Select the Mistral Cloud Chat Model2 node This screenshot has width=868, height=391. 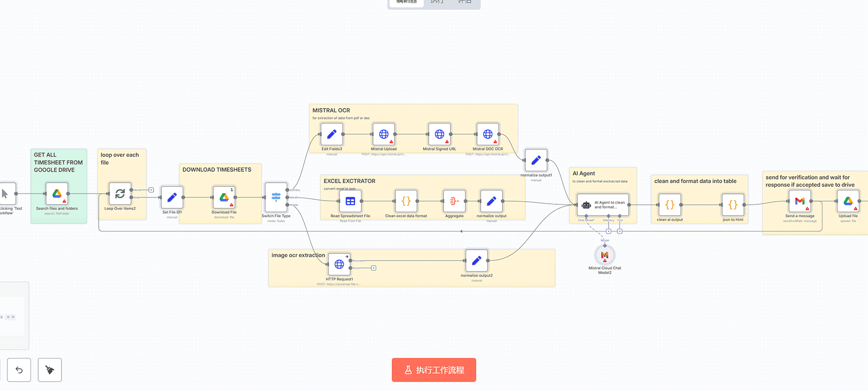tap(605, 255)
